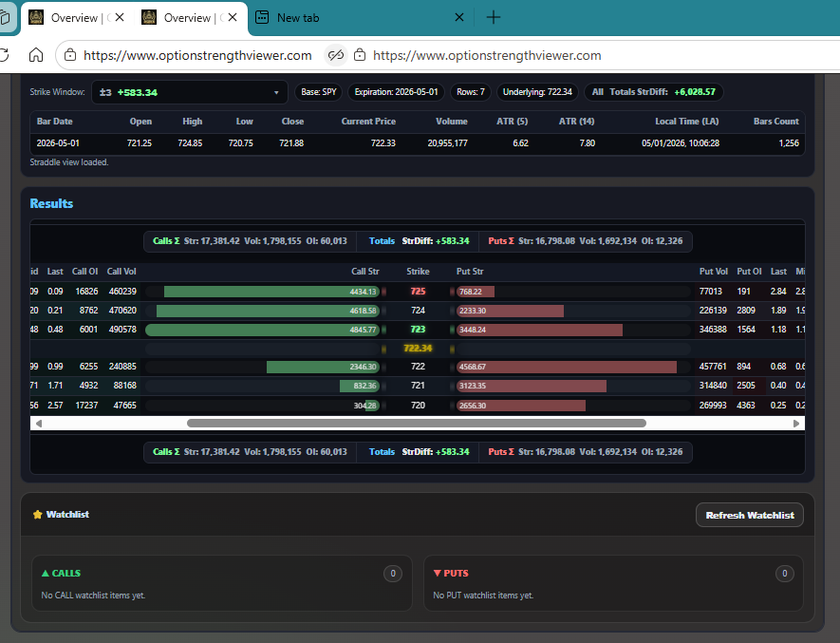Click the second optionstrengthviewer.com URL field
Image resolution: width=840 pixels, height=643 pixels.
point(487,55)
